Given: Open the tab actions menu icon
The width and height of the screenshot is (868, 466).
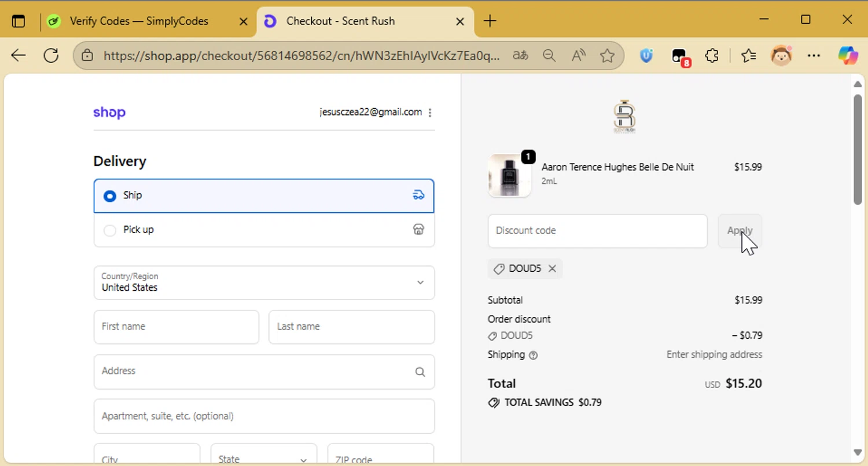Looking at the screenshot, I should coord(19,21).
